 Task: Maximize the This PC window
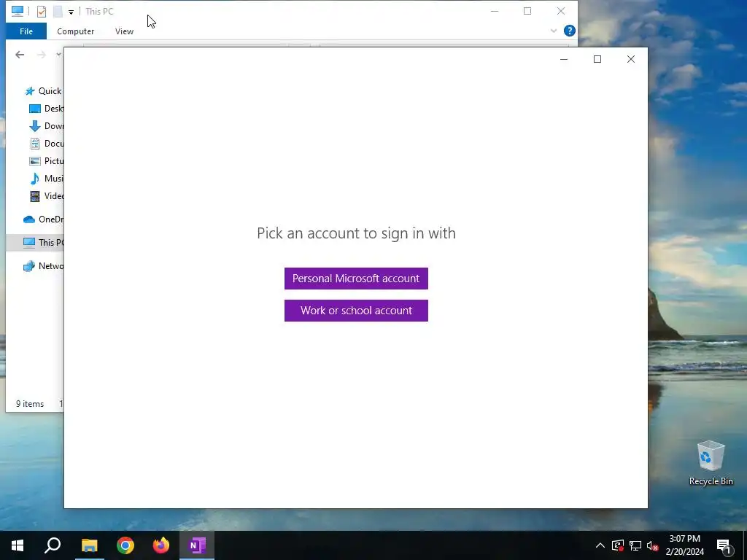[x=527, y=11]
